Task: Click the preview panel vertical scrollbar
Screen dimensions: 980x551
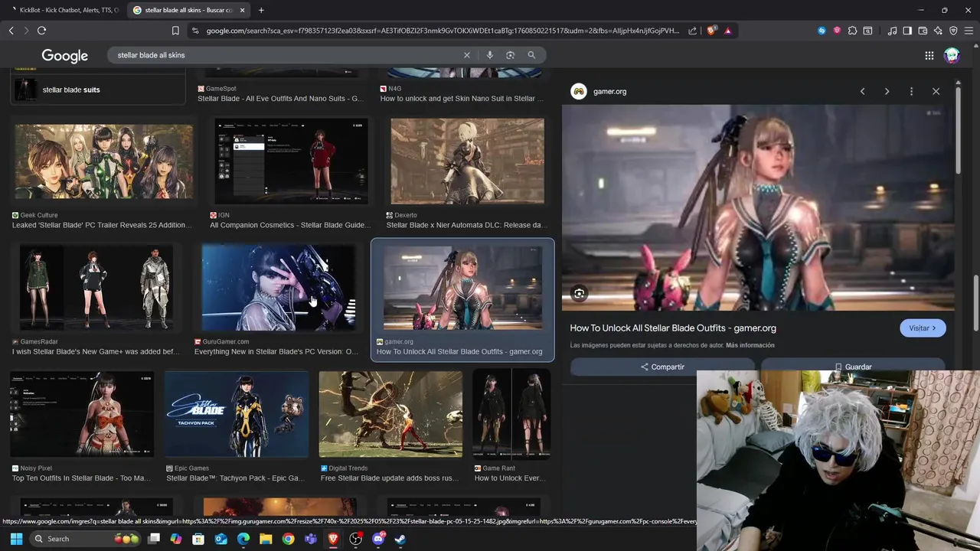Action: [958, 130]
